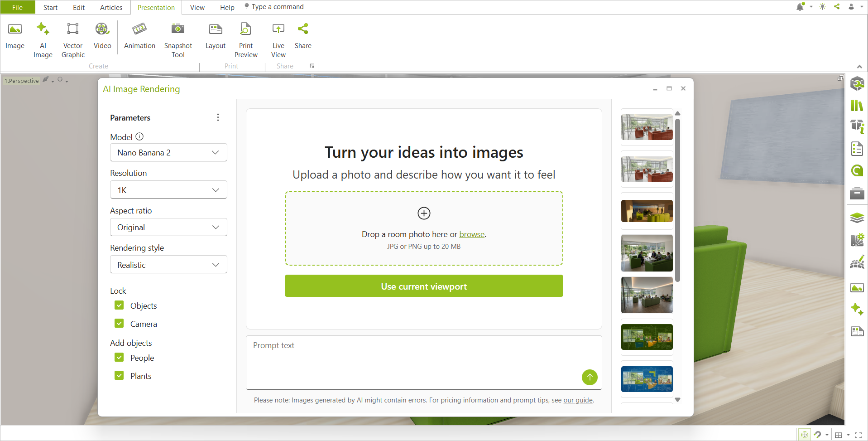Viewport: 868px width, 441px height.
Task: Click Use current viewport button
Action: (424, 286)
